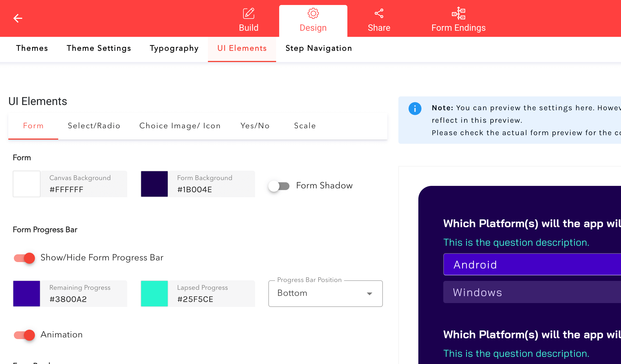Click the blue info icon
621x364 pixels.
coord(415,109)
